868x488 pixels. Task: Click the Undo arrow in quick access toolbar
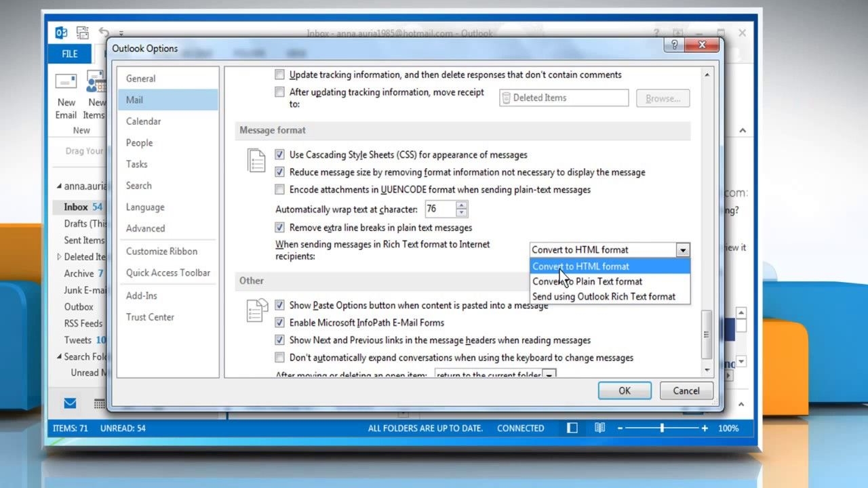point(104,32)
